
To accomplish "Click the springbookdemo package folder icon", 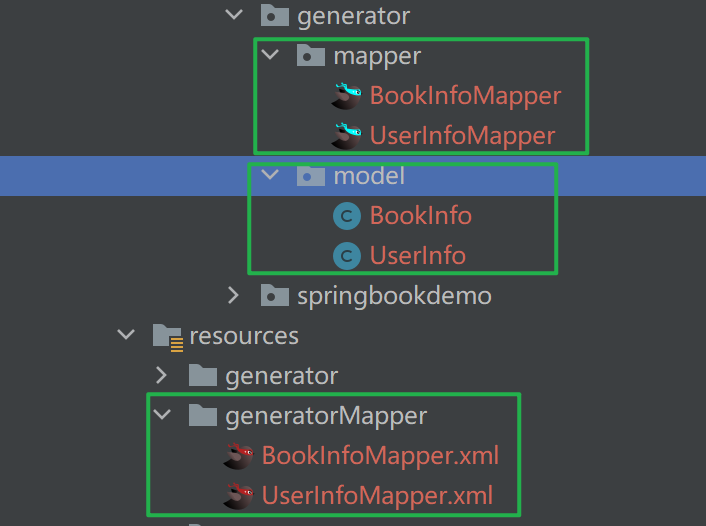I will tap(275, 295).
